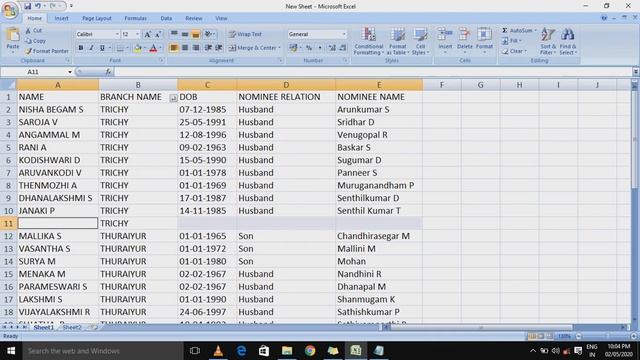Toggle Italic formatting
Viewport: 640px width, 360px height.
tap(91, 48)
